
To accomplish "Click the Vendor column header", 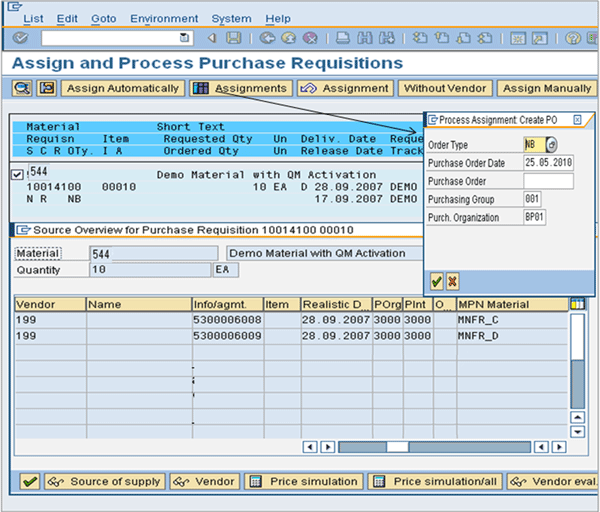I will [50, 305].
